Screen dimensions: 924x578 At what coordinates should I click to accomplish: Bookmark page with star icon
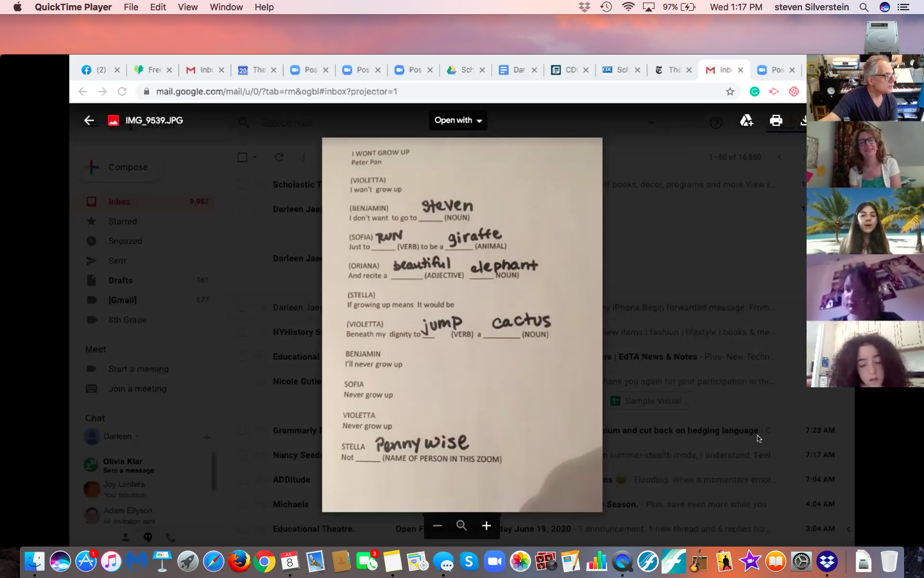coord(730,91)
